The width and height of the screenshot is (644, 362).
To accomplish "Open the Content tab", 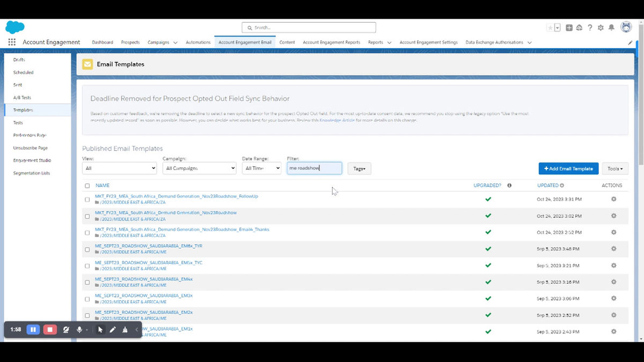I will coord(287,42).
